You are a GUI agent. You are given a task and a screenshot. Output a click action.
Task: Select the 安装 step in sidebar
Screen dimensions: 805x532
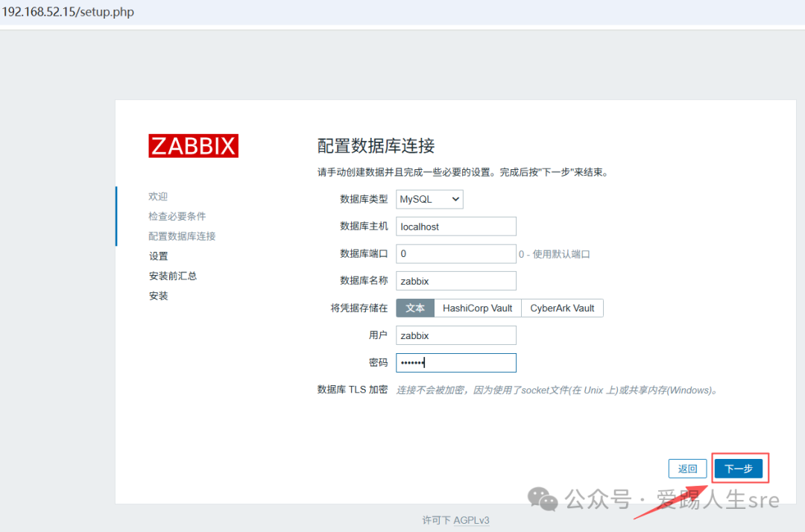(158, 295)
